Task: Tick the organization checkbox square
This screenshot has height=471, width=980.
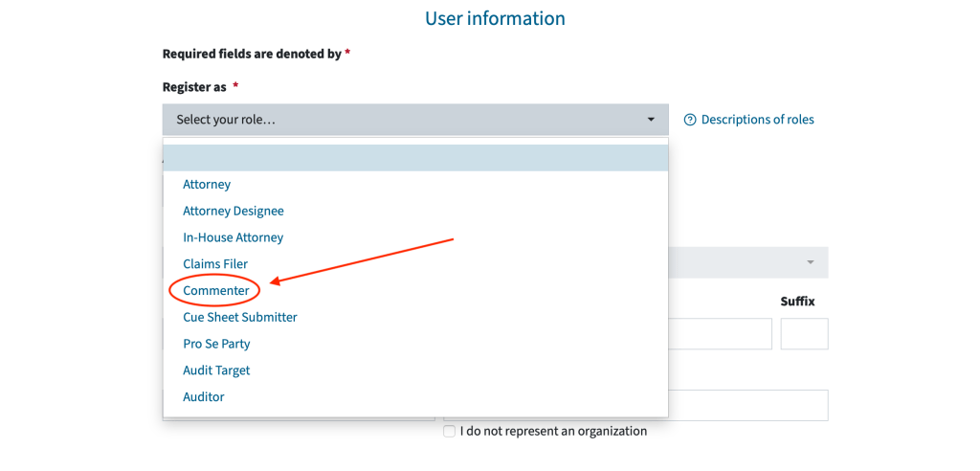Action: pyautogui.click(x=449, y=432)
